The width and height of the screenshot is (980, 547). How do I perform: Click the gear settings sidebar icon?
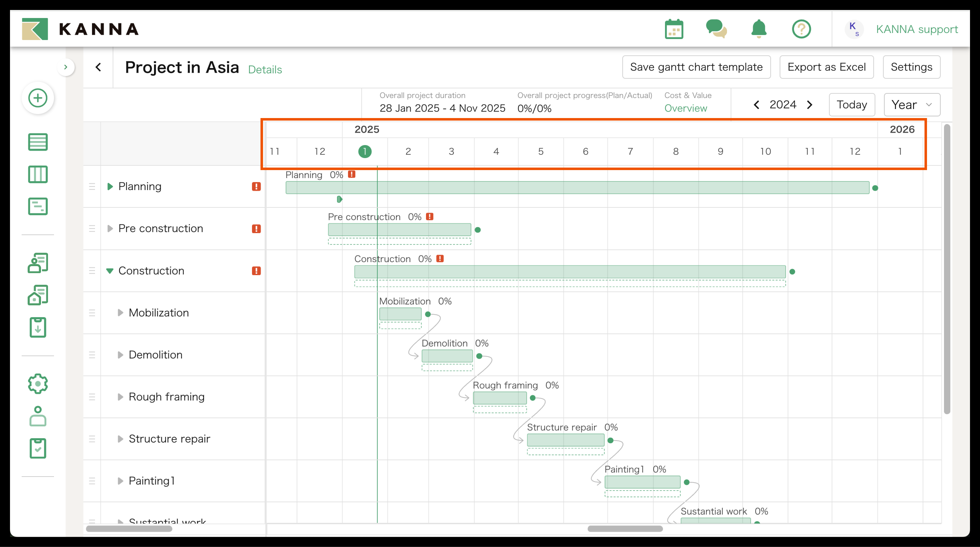click(x=38, y=384)
